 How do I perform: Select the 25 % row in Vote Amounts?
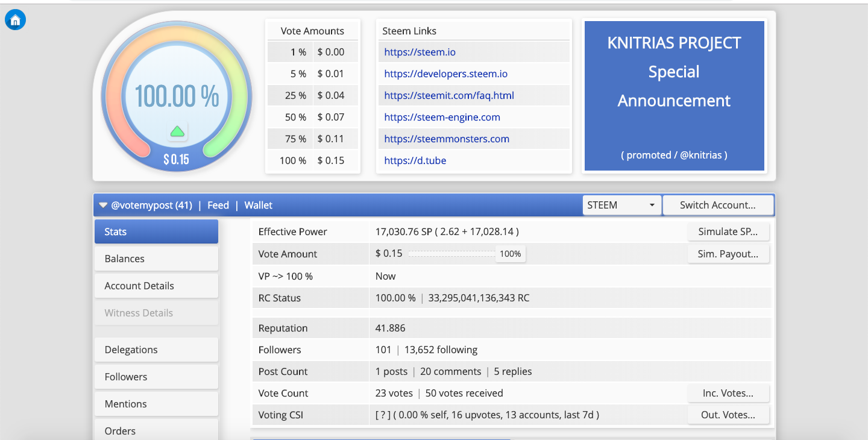point(313,95)
